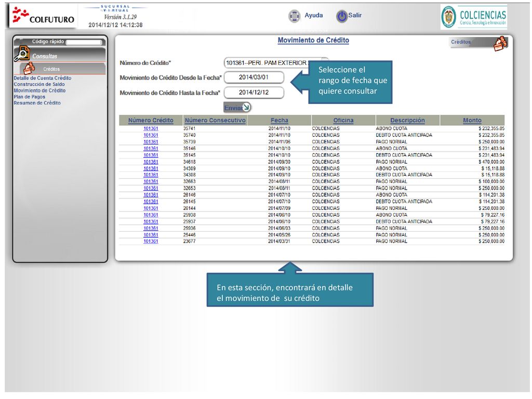Screen dimensions: 532x399
Task: Select the Créditos icon under Consultas
Action: click(29, 68)
